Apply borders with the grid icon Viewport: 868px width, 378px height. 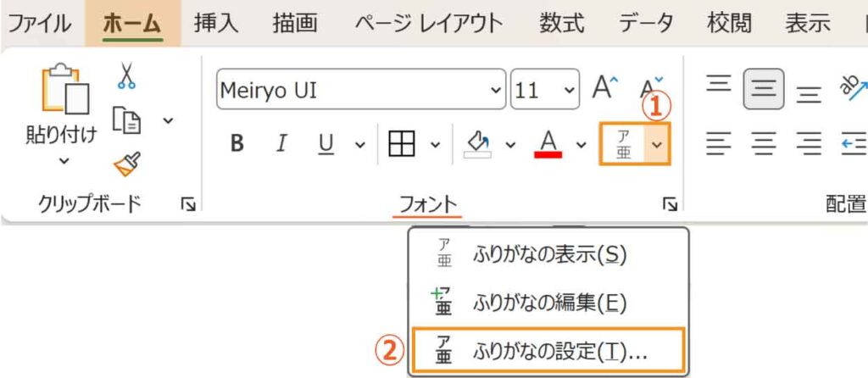402,144
